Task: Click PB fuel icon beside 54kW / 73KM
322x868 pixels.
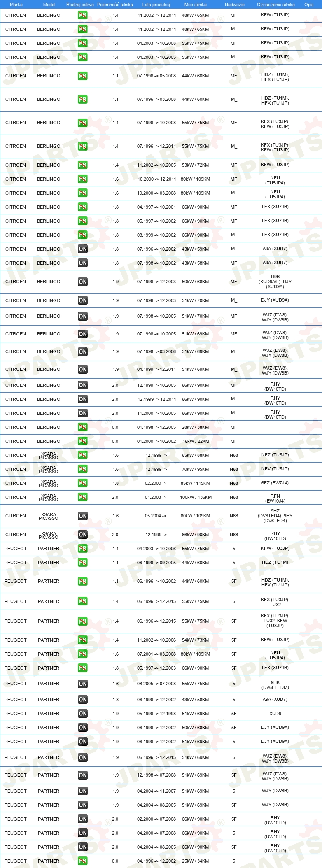Action: pos(83,640)
